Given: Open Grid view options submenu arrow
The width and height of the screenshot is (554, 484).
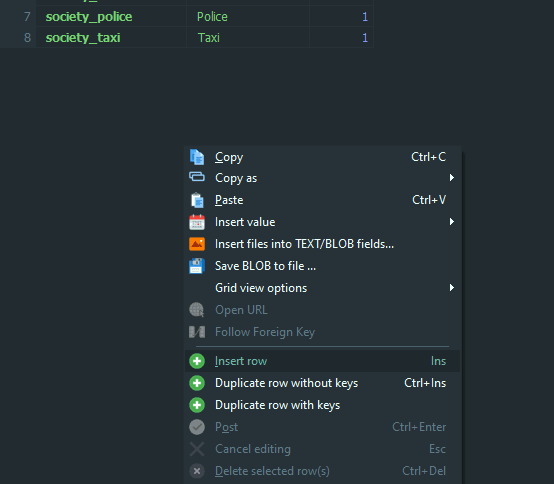Looking at the screenshot, I should coord(452,288).
